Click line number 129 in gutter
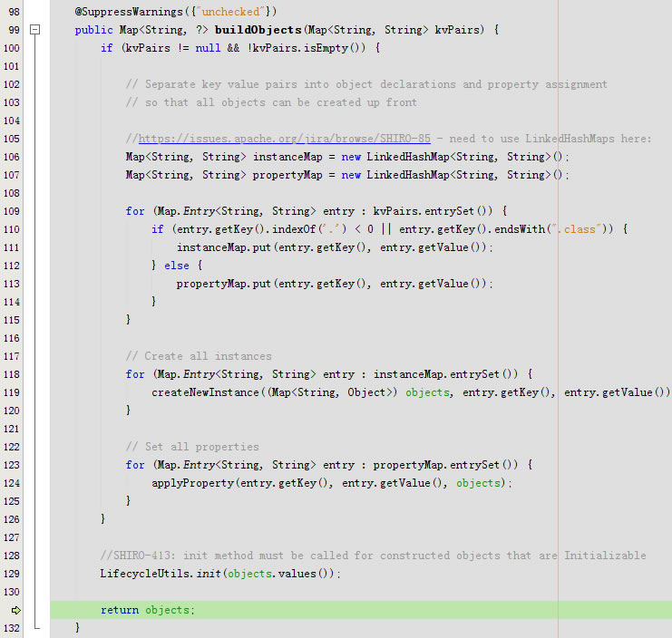Screen dimensions: 672x638 pyautogui.click(x=12, y=574)
